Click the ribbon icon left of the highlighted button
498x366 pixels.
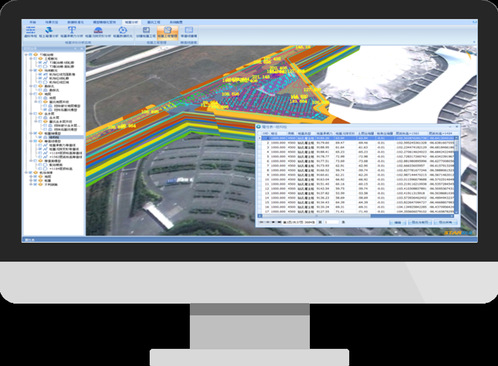click(146, 30)
